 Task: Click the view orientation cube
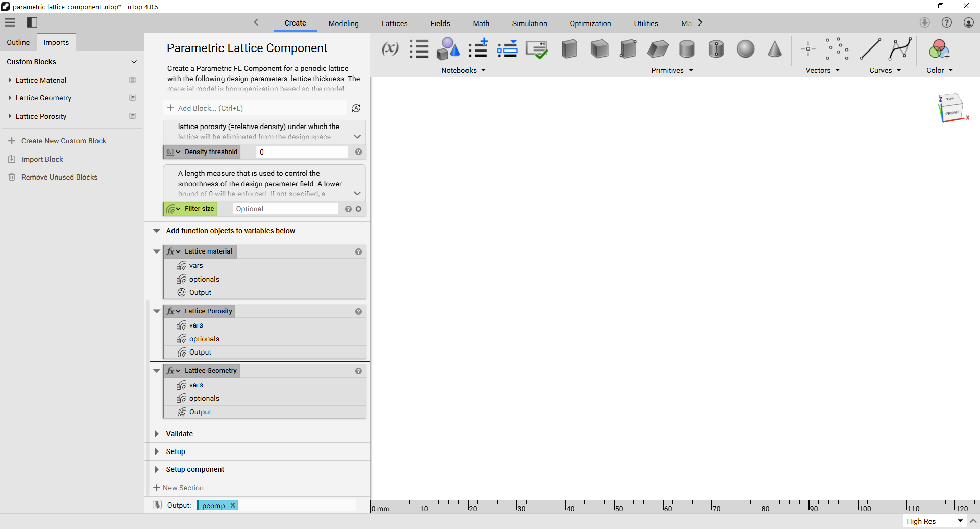(x=951, y=108)
